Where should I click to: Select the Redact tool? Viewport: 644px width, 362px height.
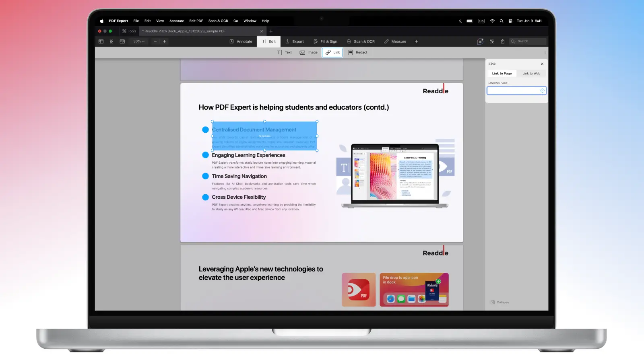point(358,52)
